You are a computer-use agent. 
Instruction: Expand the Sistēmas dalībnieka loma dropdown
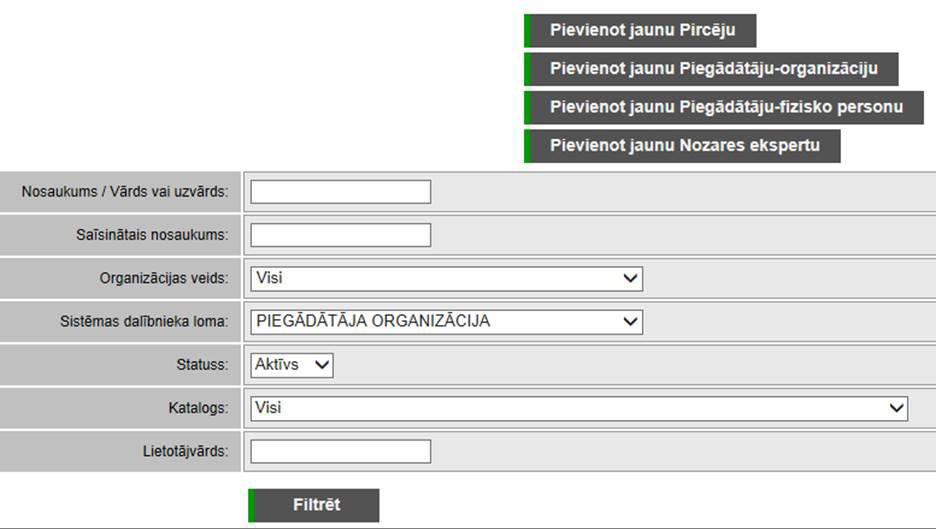pyautogui.click(x=446, y=322)
